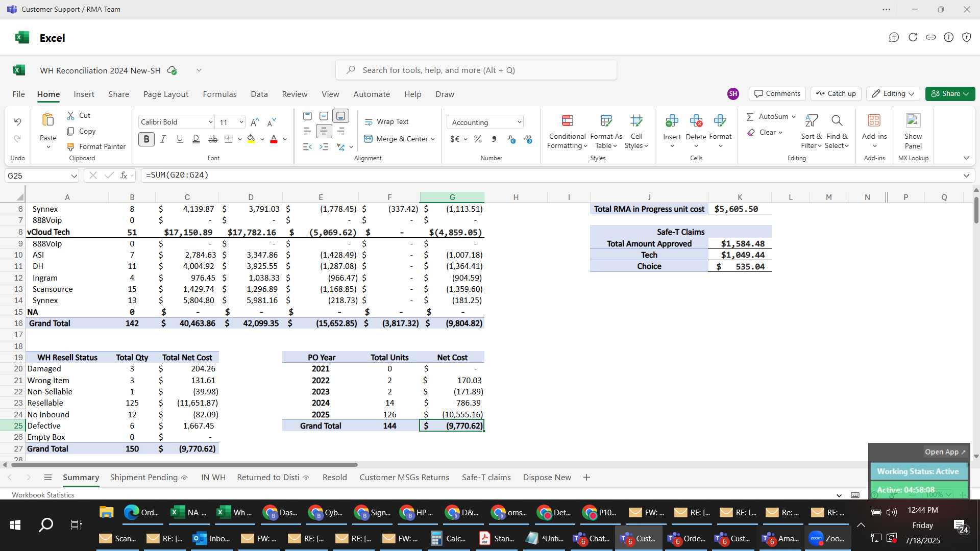Decrease font size with A-down icon
The height and width of the screenshot is (551, 980).
pyautogui.click(x=272, y=122)
